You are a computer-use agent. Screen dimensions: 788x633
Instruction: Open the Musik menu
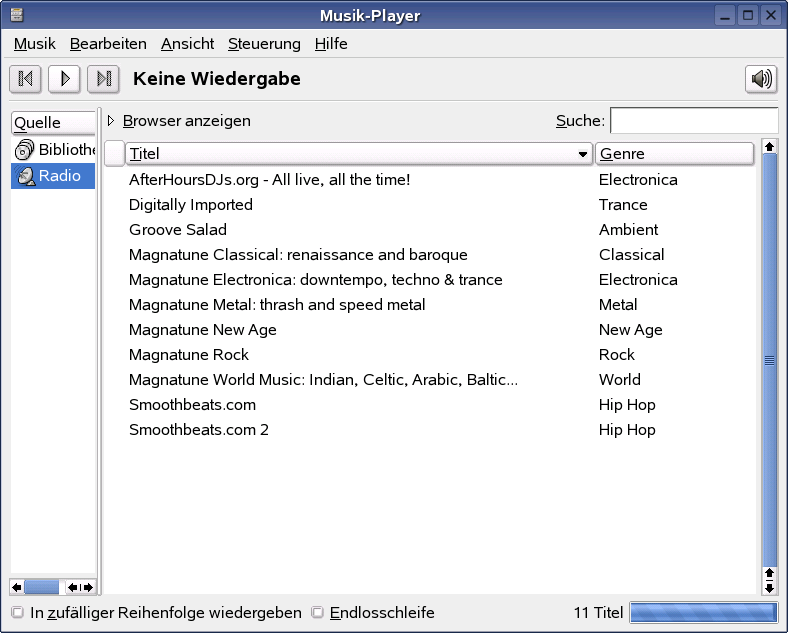35,44
